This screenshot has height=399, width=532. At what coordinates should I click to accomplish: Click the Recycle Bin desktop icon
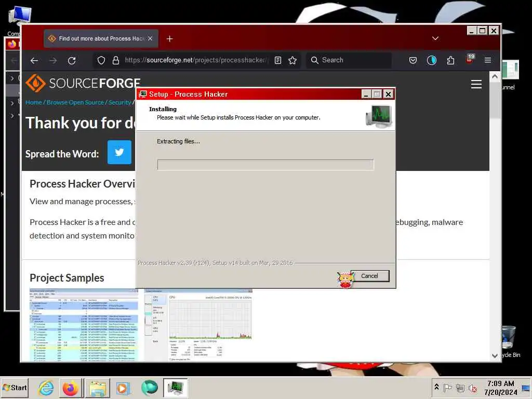(510, 341)
